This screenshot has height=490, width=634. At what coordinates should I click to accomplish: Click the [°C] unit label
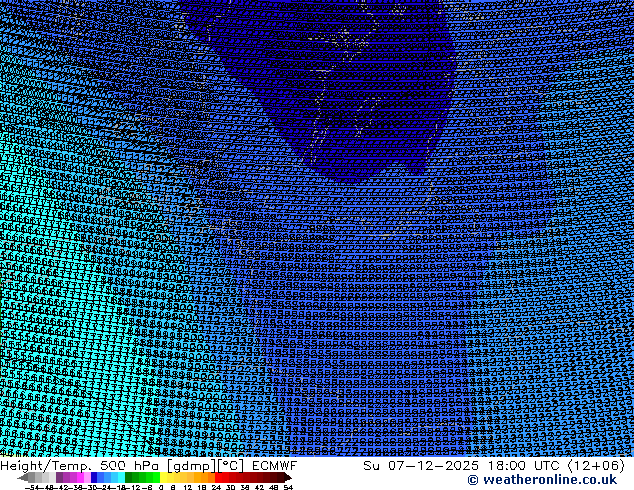click(231, 466)
